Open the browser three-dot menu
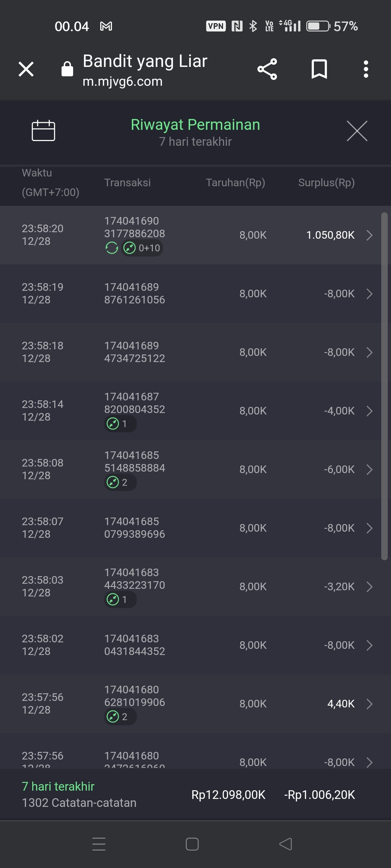This screenshot has height=868, width=391. coord(366,69)
